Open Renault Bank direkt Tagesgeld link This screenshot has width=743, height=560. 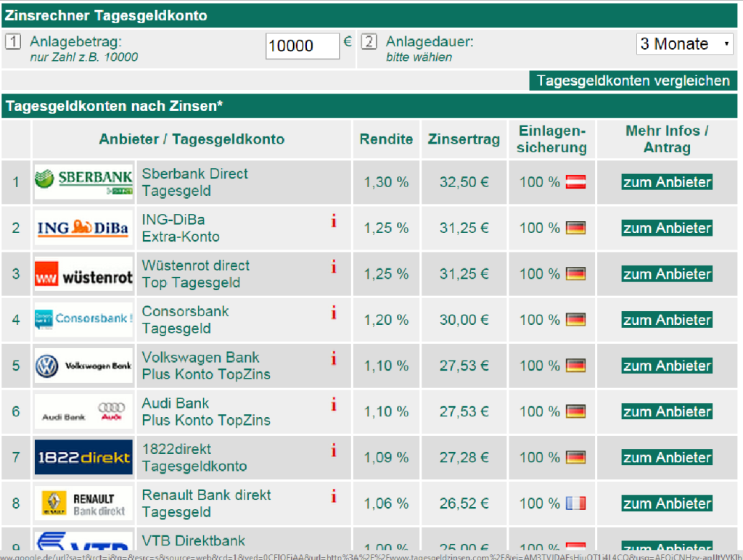coord(206,503)
